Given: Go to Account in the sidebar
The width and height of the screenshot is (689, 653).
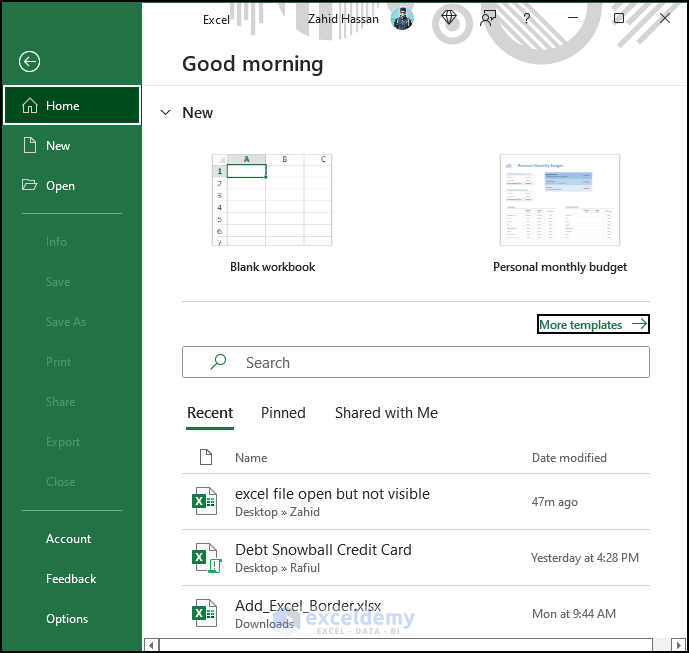Looking at the screenshot, I should [x=68, y=538].
